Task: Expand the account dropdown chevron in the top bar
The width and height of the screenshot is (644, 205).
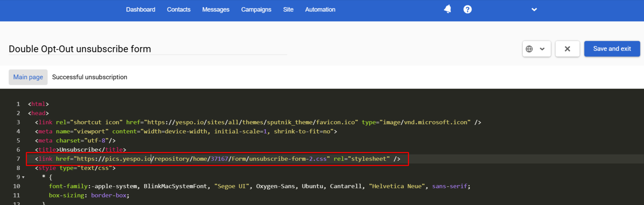Action: [x=534, y=9]
